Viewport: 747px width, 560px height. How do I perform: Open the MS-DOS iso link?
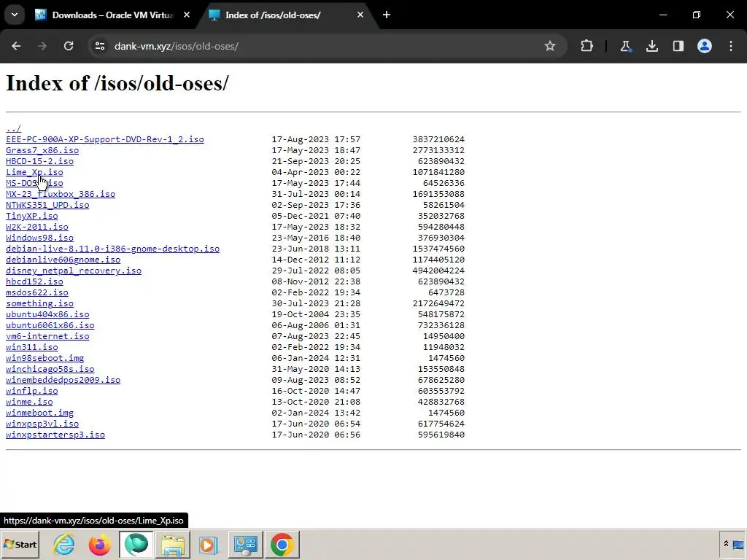pos(34,183)
